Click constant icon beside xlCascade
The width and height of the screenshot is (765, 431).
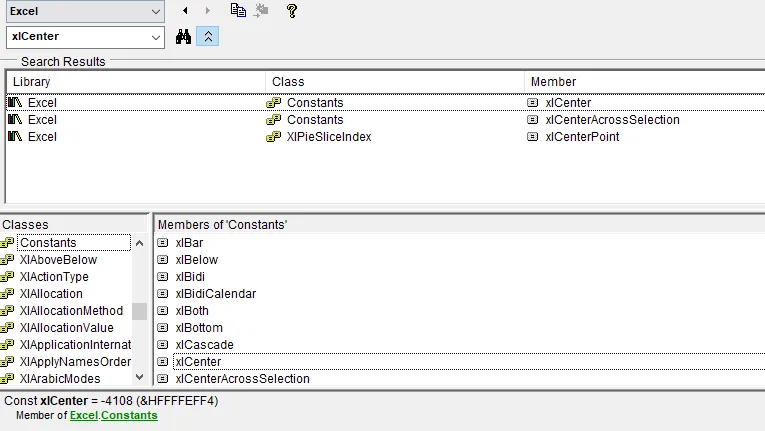point(162,345)
